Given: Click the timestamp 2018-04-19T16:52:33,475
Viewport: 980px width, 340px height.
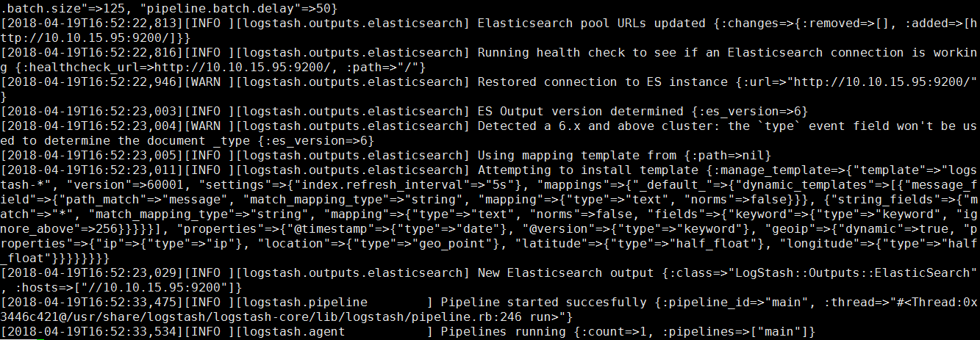Looking at the screenshot, I should (92, 302).
